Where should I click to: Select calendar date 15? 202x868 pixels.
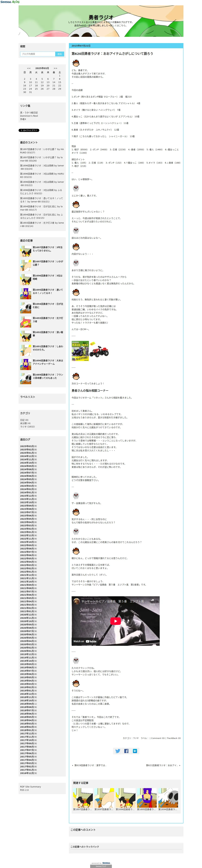point(60,82)
